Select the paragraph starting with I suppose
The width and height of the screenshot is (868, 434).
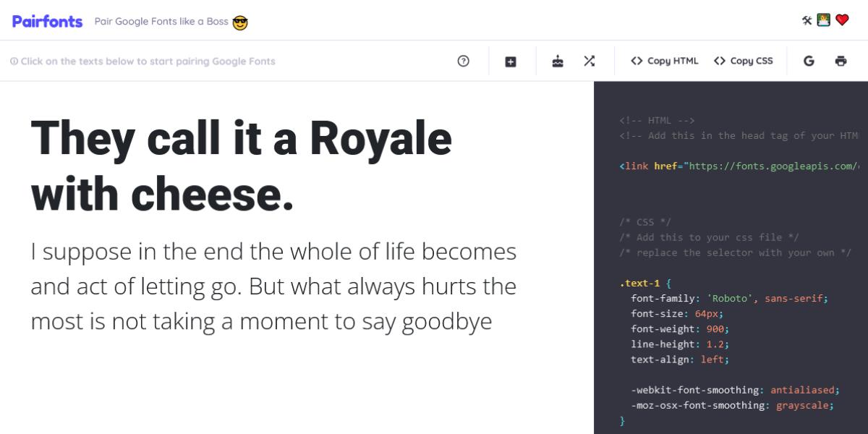[x=273, y=286]
